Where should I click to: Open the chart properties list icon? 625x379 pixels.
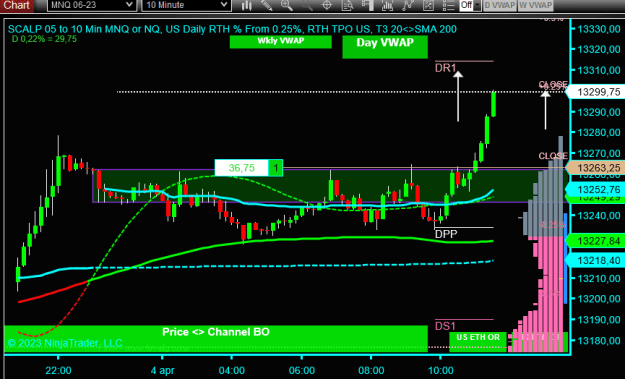pyautogui.click(x=448, y=5)
